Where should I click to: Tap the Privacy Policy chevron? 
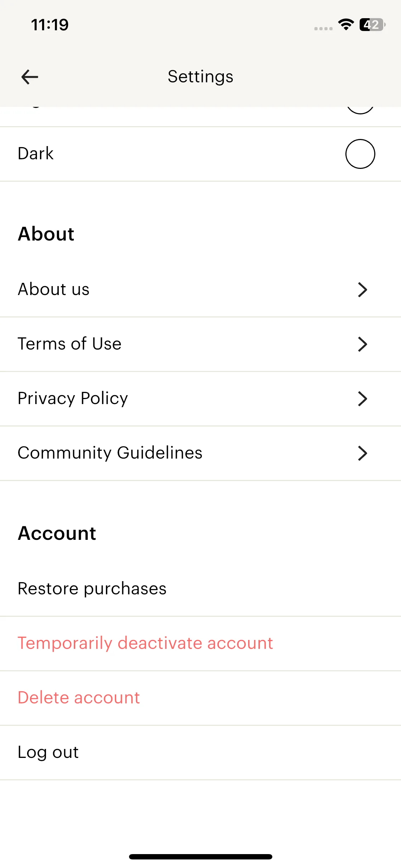click(363, 399)
